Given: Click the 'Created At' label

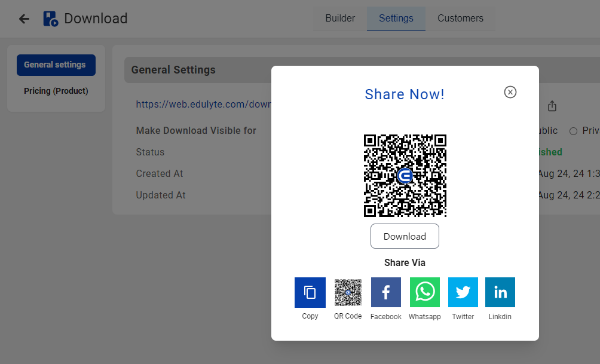Looking at the screenshot, I should [160, 173].
